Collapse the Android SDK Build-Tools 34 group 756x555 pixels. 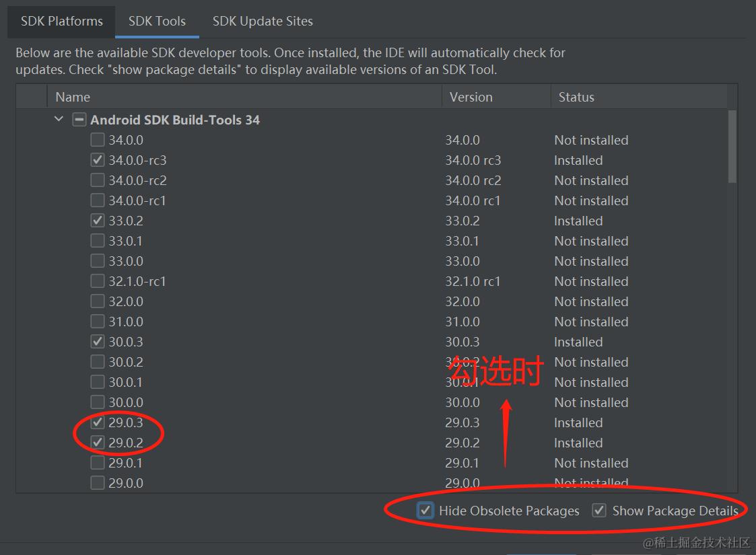click(x=59, y=119)
